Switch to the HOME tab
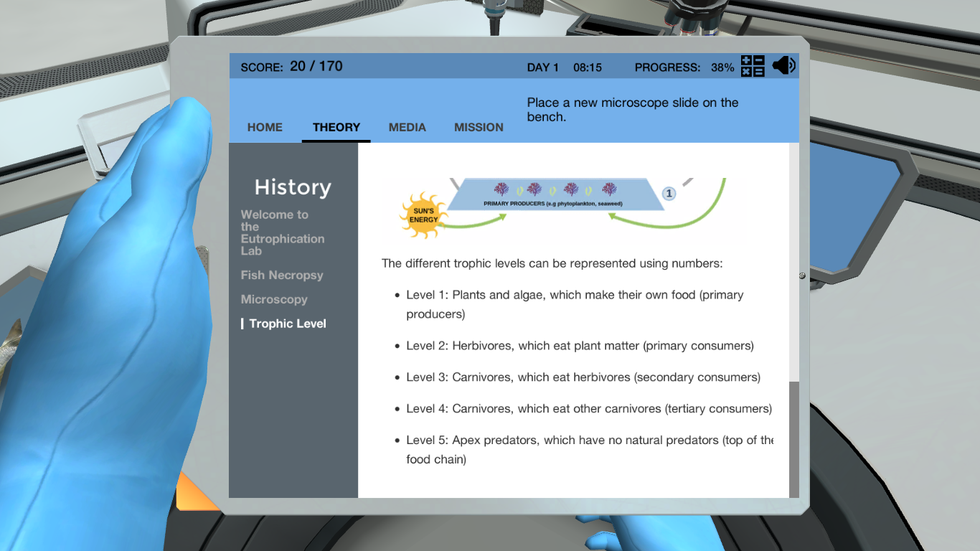 pyautogui.click(x=265, y=127)
